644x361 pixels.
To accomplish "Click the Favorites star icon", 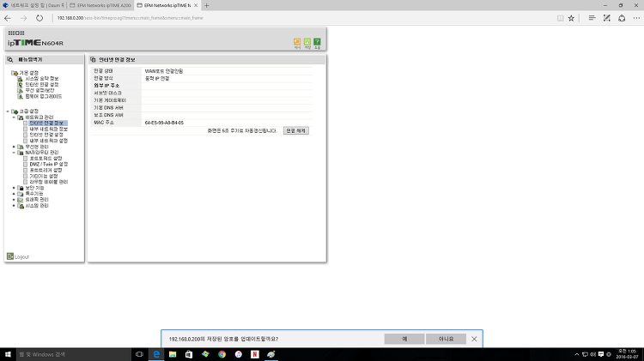I will coord(571,18).
